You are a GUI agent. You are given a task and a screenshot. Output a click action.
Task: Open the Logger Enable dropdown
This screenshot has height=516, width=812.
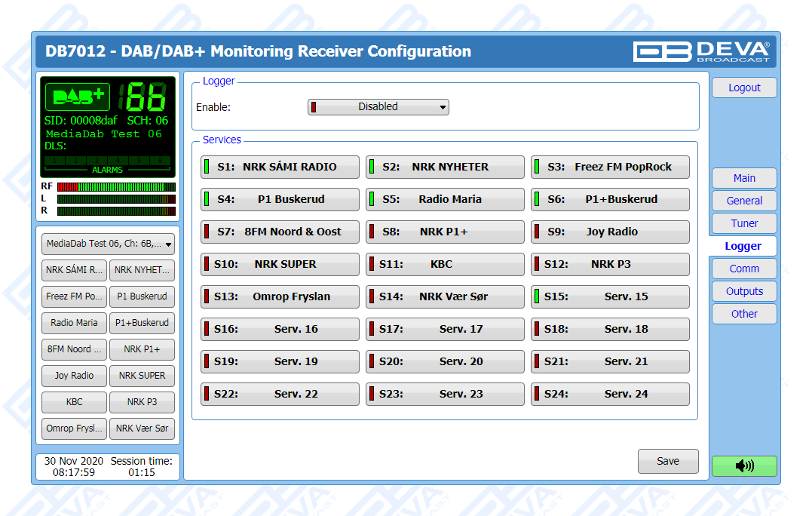point(378,107)
